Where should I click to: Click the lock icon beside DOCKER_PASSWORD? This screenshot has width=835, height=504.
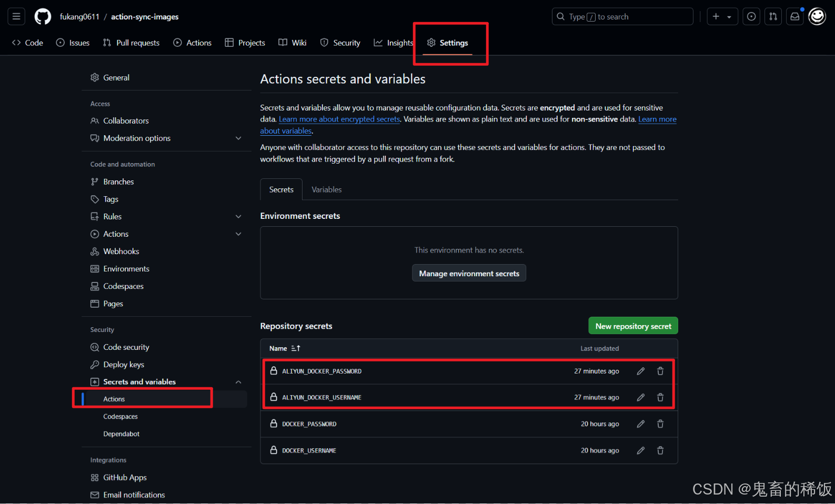pos(274,423)
